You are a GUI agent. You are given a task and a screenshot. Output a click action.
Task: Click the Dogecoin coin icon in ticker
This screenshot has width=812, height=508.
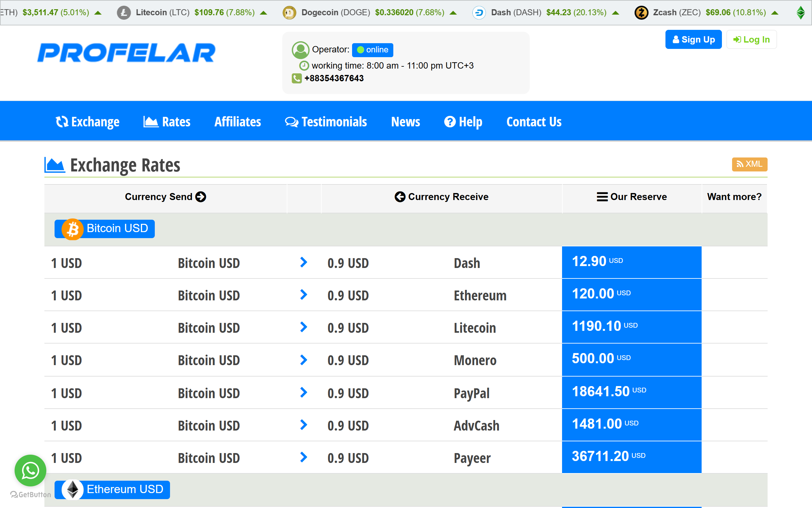click(289, 13)
